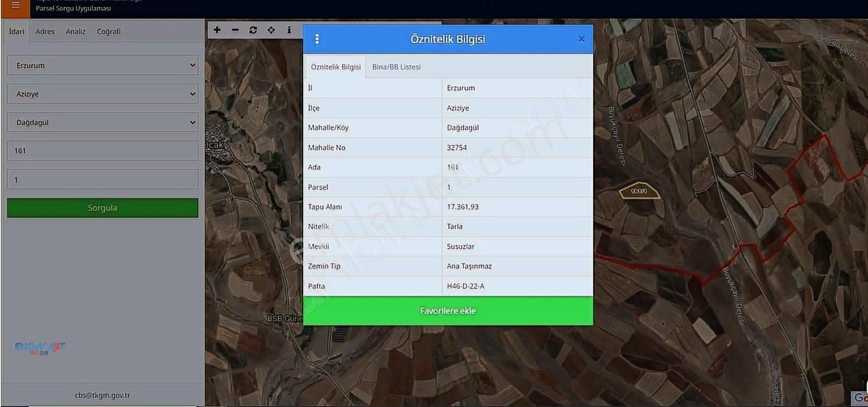Click the Nitelik value Tarla

(x=455, y=226)
